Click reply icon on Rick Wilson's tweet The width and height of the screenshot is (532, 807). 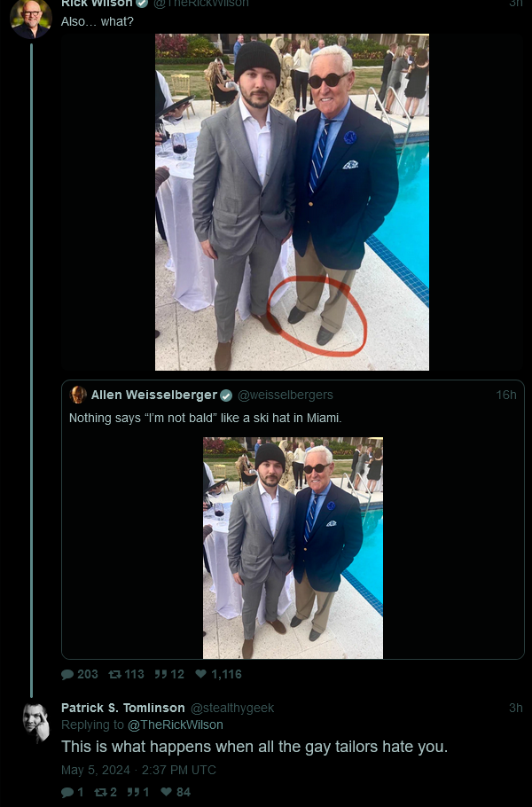click(x=67, y=674)
